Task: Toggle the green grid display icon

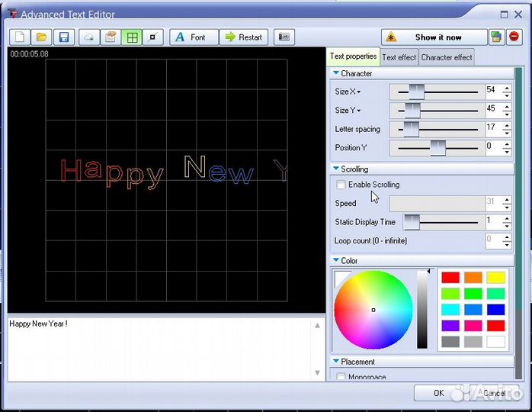Action: point(132,37)
